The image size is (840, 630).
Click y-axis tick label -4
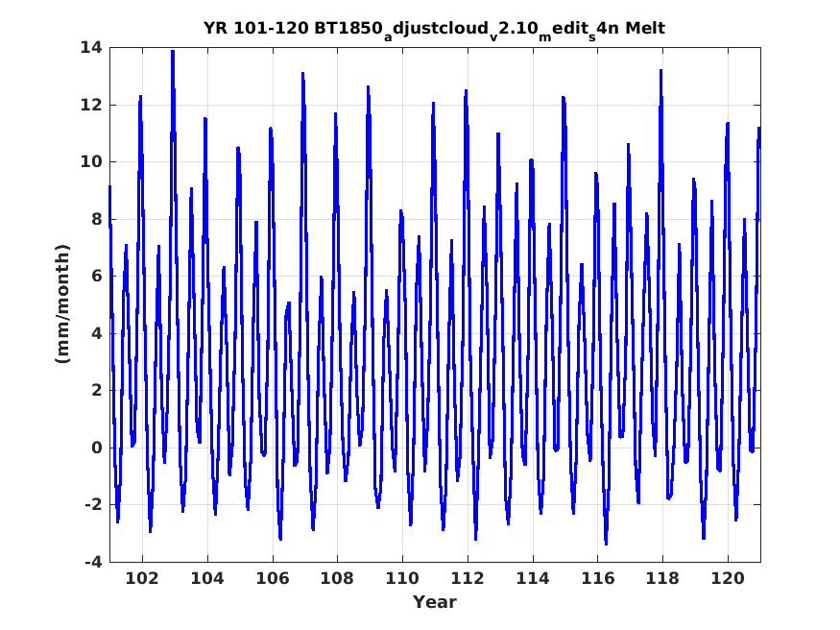[x=93, y=562]
